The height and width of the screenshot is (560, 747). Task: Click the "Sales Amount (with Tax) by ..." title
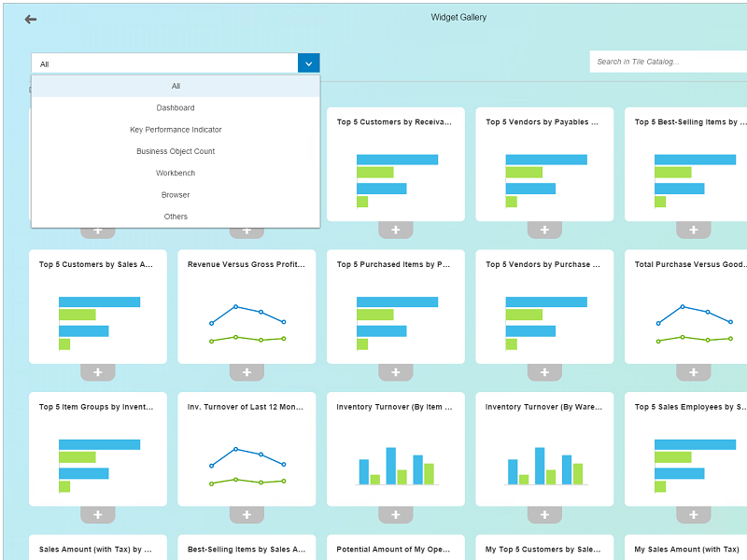[x=95, y=549]
